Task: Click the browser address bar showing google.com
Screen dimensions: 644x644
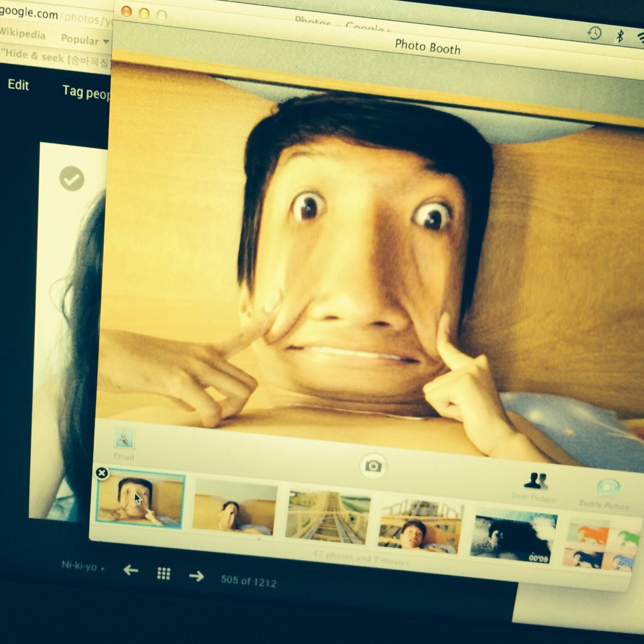Action: tap(57, 17)
